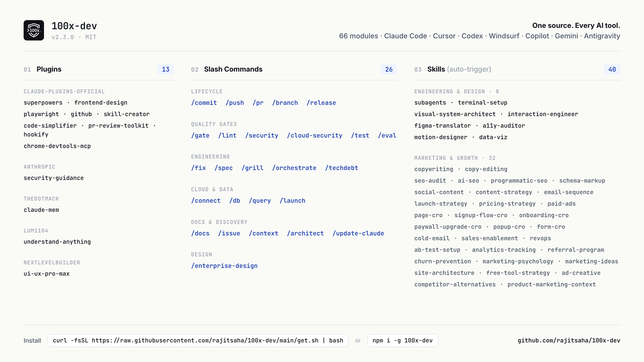Click the Slash Commands count badge 26
Screen dimensions: 644x362
pyautogui.click(x=389, y=69)
